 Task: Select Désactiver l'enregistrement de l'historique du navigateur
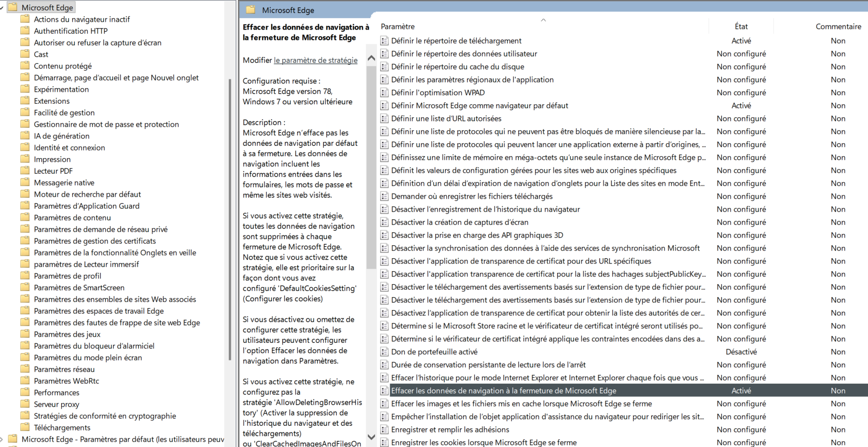[485, 209]
